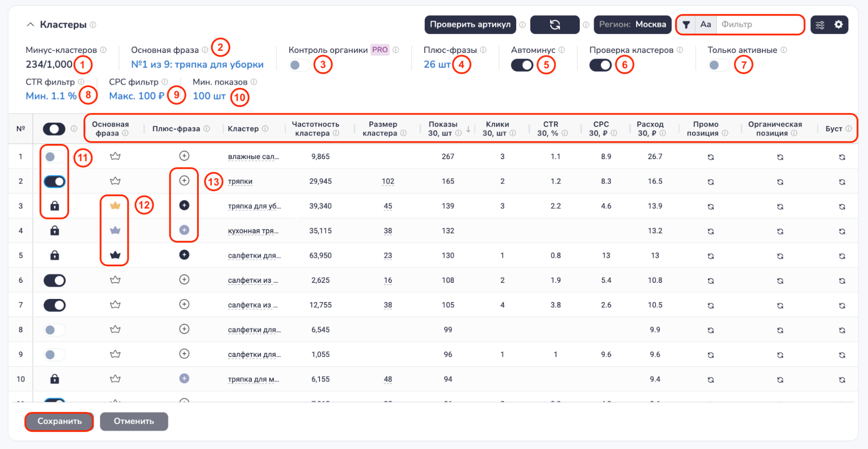
Task: Open the gear settings icon
Action: point(838,25)
